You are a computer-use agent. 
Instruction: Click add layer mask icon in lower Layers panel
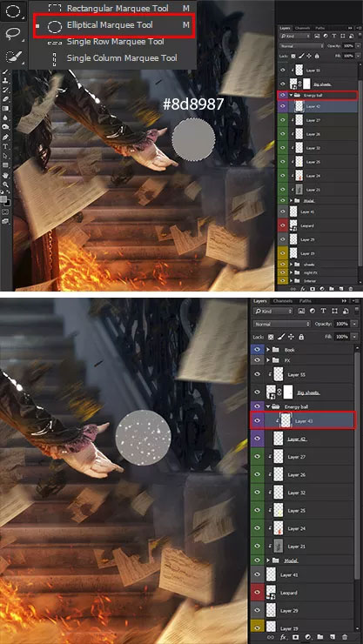point(295,637)
